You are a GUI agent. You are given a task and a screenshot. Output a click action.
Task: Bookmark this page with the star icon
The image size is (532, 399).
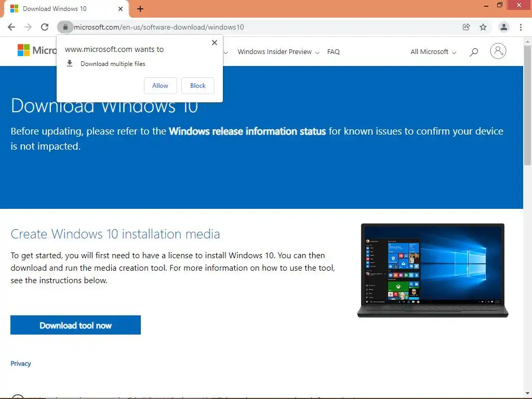click(x=483, y=27)
